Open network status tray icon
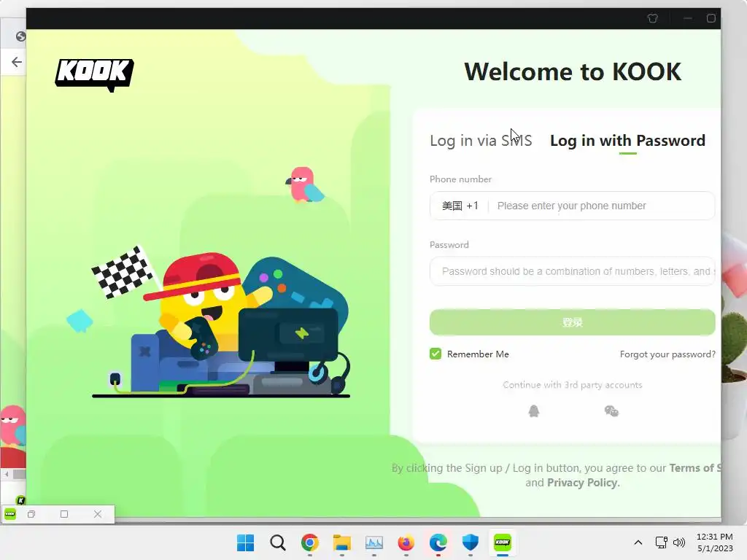Screen dimensions: 747x560 tap(661, 542)
